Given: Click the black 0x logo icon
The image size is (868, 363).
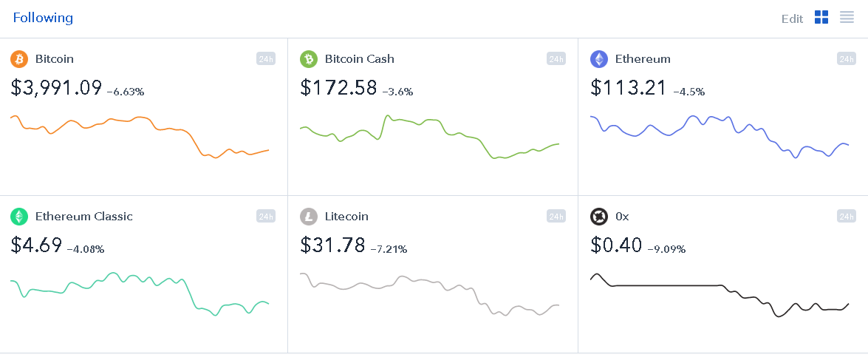Looking at the screenshot, I should point(599,217).
